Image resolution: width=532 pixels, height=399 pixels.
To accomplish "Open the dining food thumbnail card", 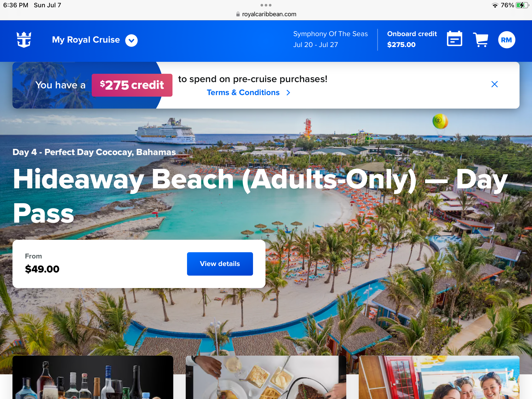I will pyautogui.click(x=266, y=377).
